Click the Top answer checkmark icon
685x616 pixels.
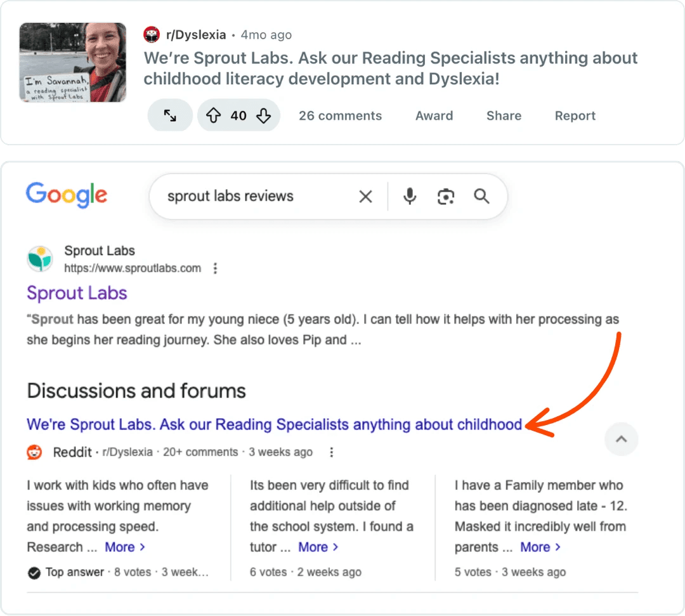pyautogui.click(x=34, y=573)
